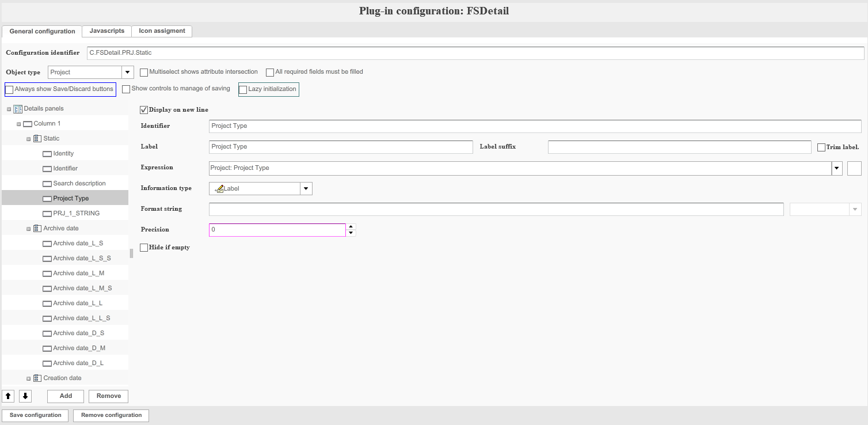This screenshot has width=868, height=425.
Task: Collapse the Archive date tree group
Action: (28, 229)
